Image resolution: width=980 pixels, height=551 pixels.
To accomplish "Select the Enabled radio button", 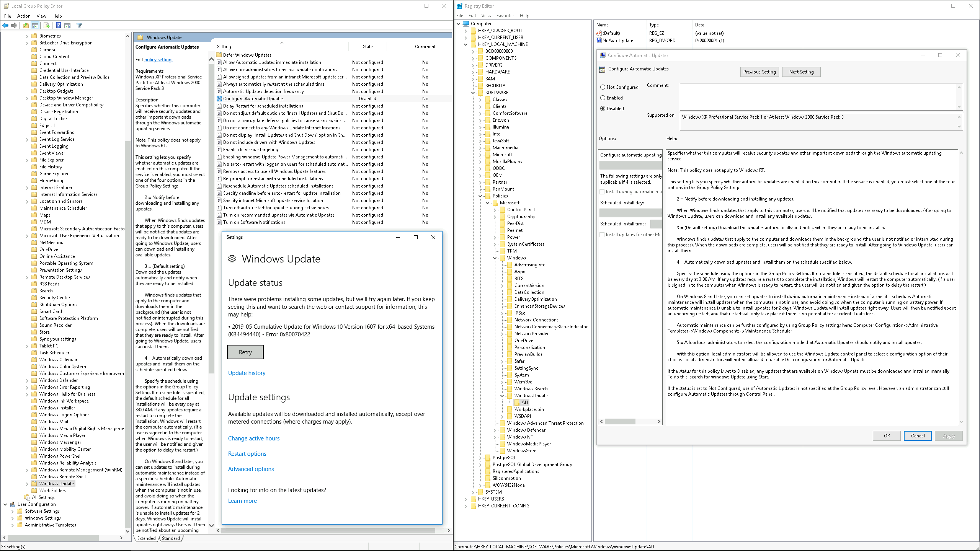I will click(x=603, y=98).
